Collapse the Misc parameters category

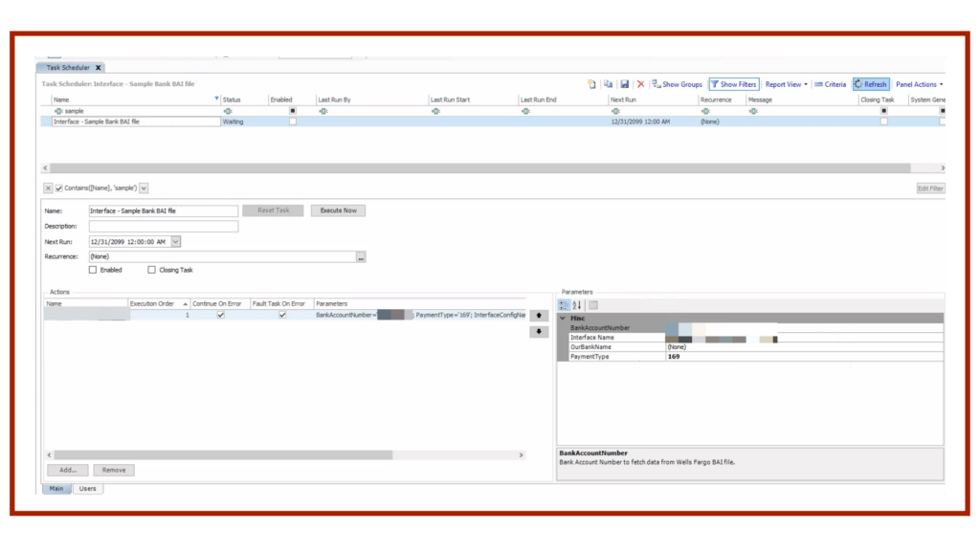(563, 318)
